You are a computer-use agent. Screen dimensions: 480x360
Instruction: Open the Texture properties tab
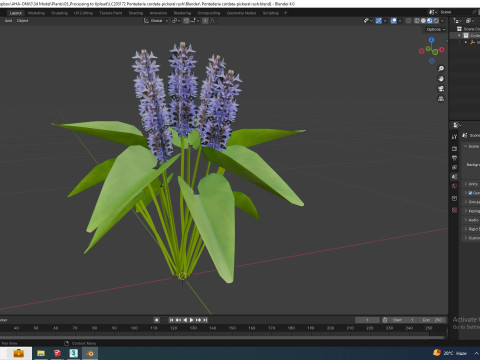(454, 210)
